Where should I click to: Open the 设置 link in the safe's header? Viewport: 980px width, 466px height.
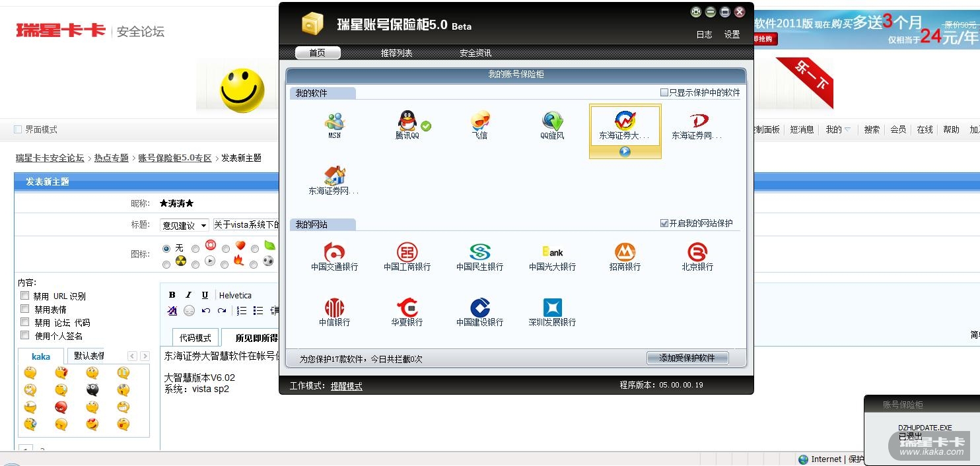pos(732,34)
